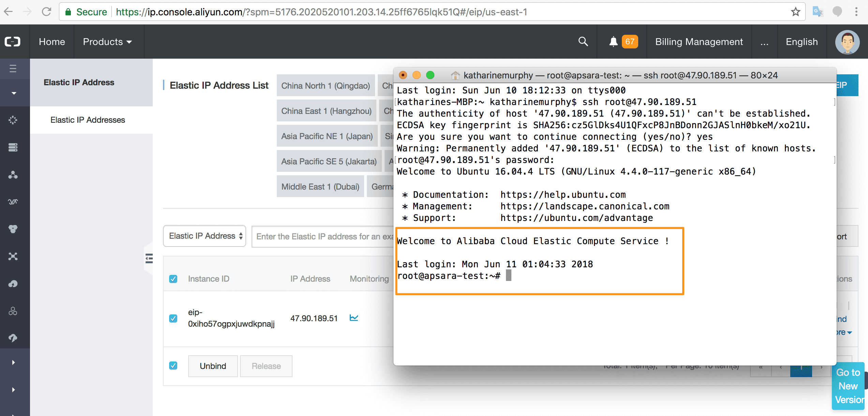Viewport: 868px width, 416px height.
Task: Bookmark the page with the star icon
Action: point(795,12)
